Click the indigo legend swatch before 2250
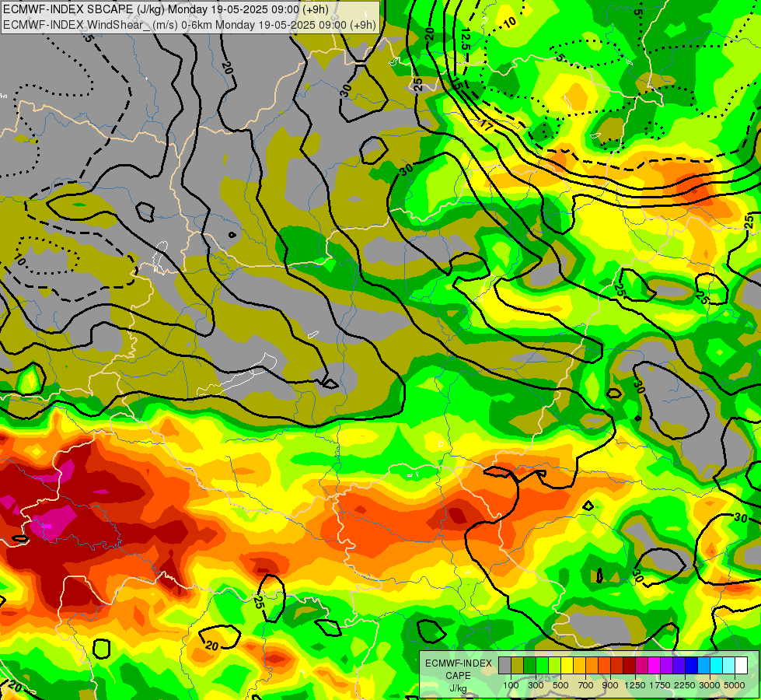This screenshot has height=700, width=761. pyautogui.click(x=679, y=665)
